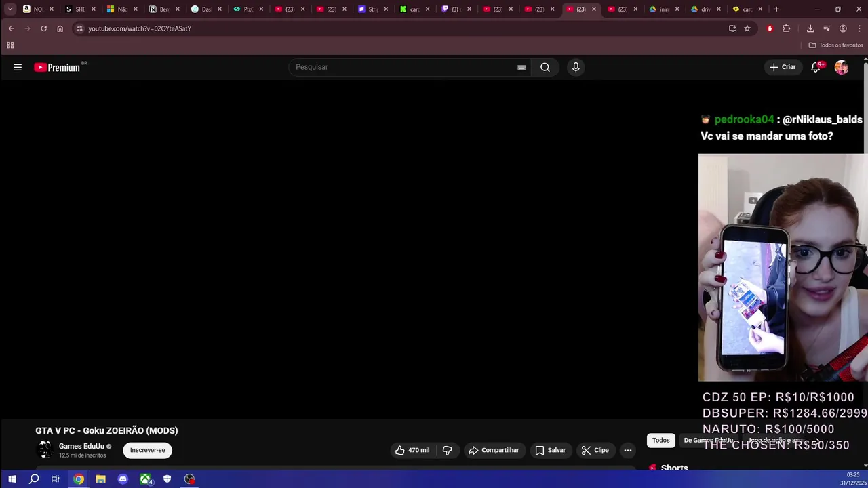
Task: Select the Todos filter chip
Action: click(661, 441)
